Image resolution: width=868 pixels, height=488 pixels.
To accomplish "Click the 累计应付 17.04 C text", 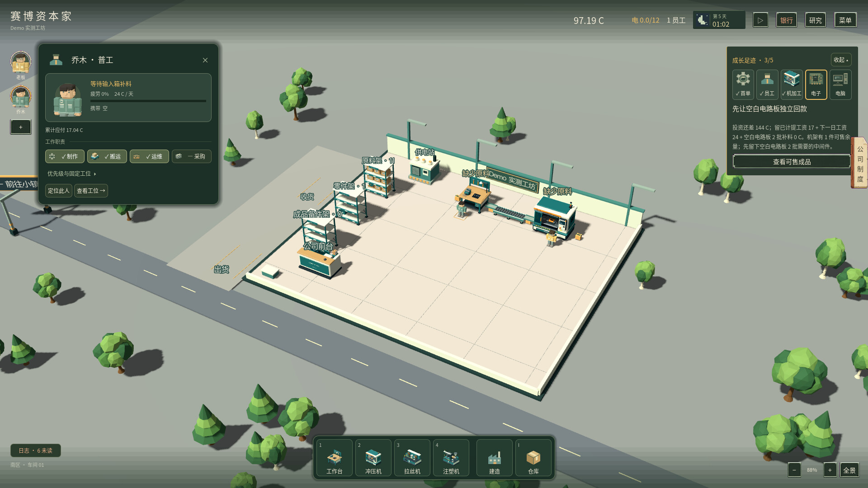I will [64, 130].
